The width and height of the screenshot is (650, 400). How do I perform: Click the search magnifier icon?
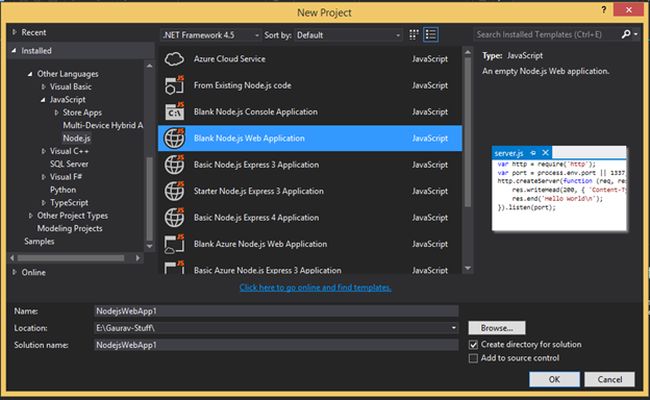point(626,34)
